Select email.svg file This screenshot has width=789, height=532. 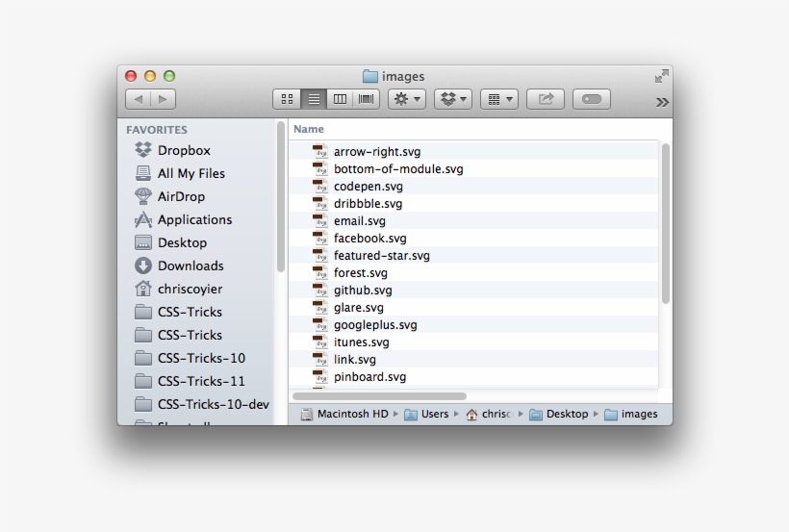473,221
